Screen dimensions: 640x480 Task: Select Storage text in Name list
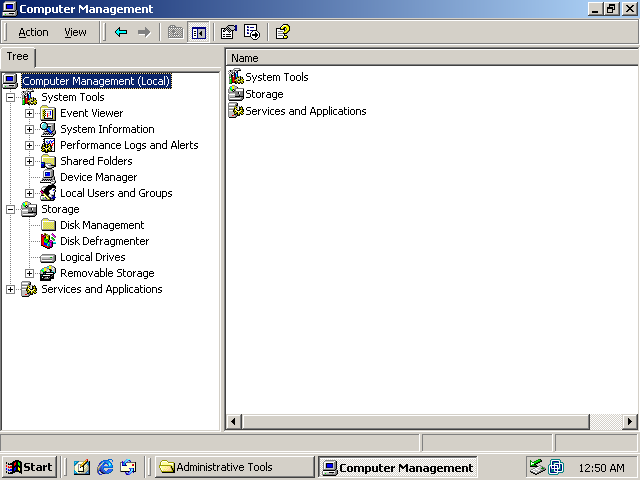[x=264, y=94]
